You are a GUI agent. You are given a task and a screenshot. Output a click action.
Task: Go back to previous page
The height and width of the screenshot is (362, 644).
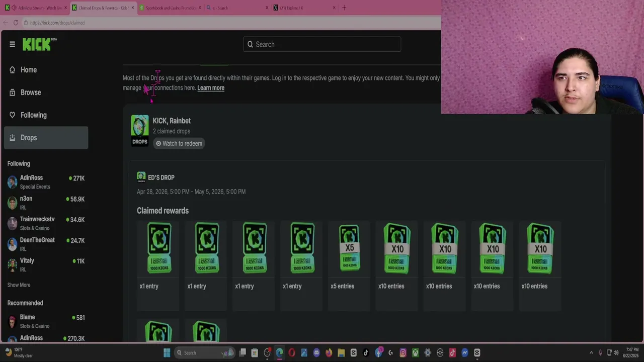(x=5, y=23)
